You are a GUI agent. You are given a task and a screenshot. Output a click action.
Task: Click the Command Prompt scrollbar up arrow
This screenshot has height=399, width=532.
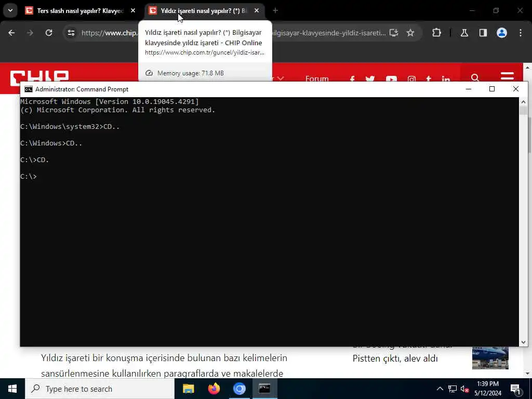click(523, 102)
